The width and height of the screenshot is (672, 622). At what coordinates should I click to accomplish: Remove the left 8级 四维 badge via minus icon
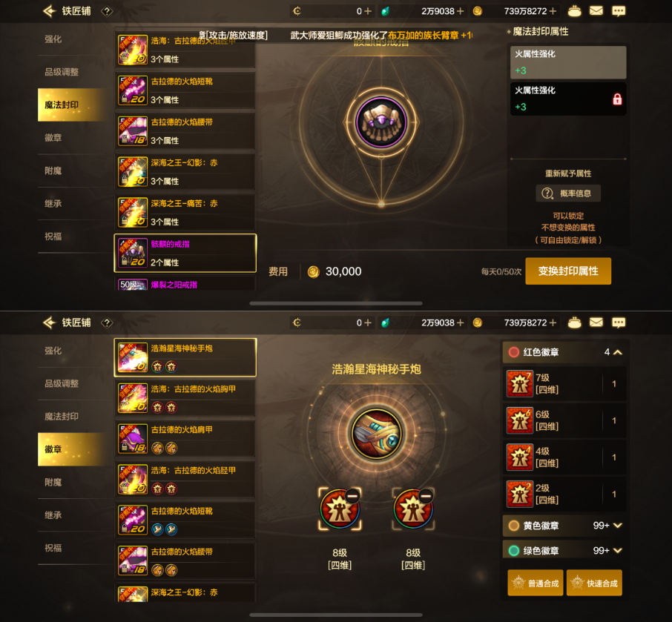point(352,496)
